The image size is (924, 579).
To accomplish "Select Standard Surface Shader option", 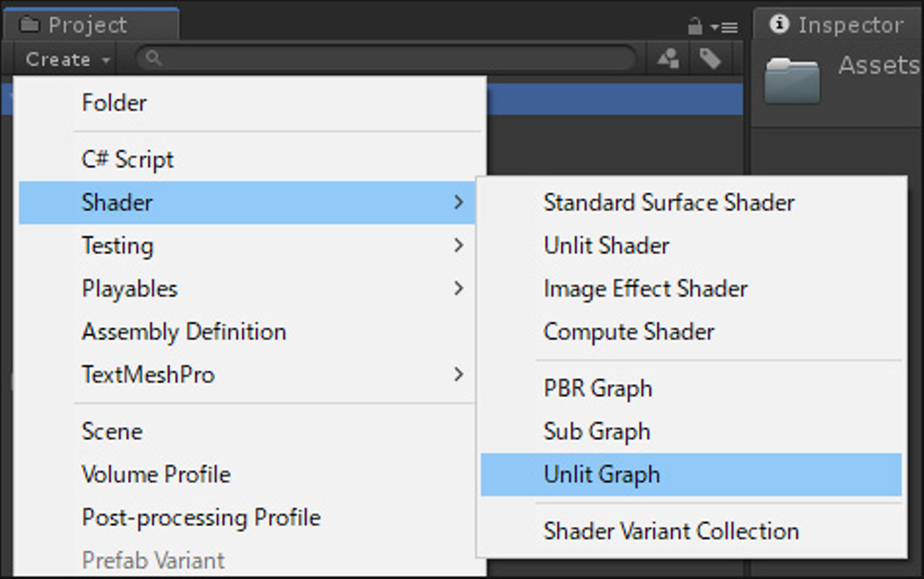I will click(691, 203).
